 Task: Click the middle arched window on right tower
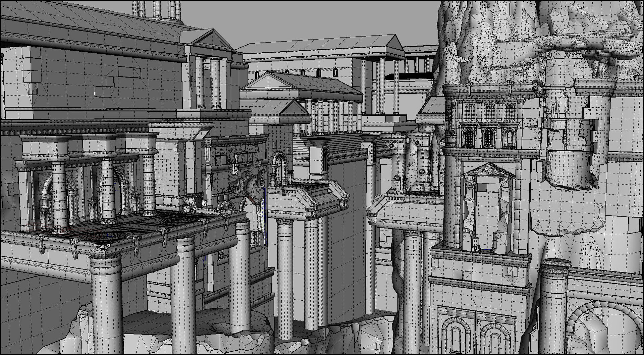click(x=489, y=137)
